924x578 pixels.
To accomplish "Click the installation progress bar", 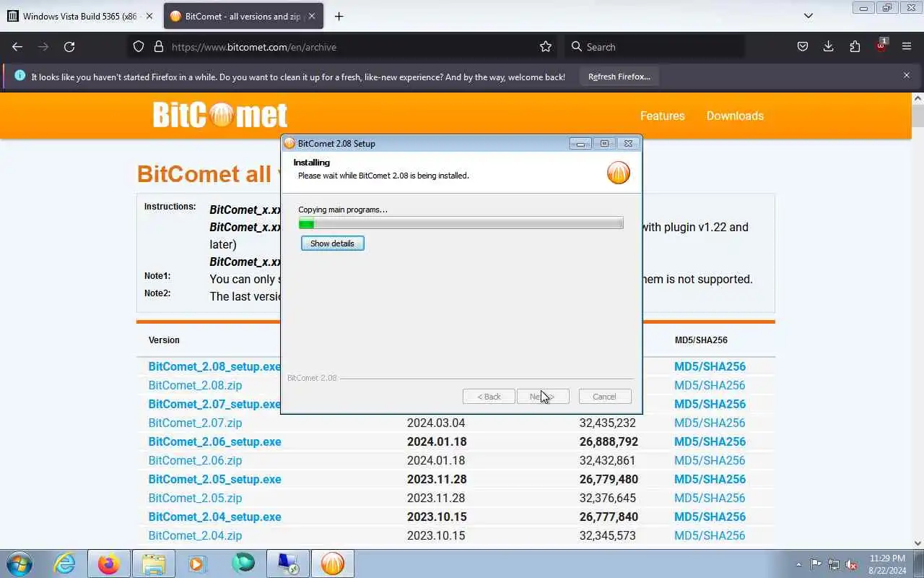I will (461, 224).
